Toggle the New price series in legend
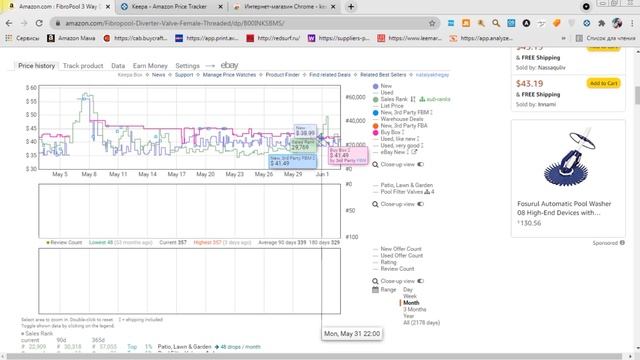The height and width of the screenshot is (360, 640). point(382,86)
